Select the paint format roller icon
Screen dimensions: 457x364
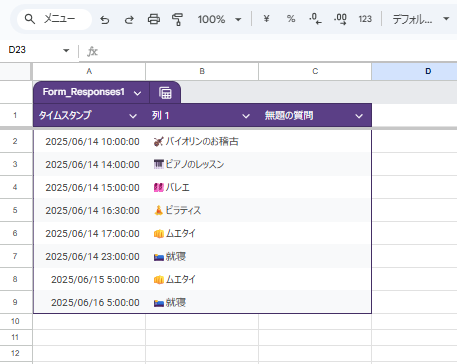point(177,19)
